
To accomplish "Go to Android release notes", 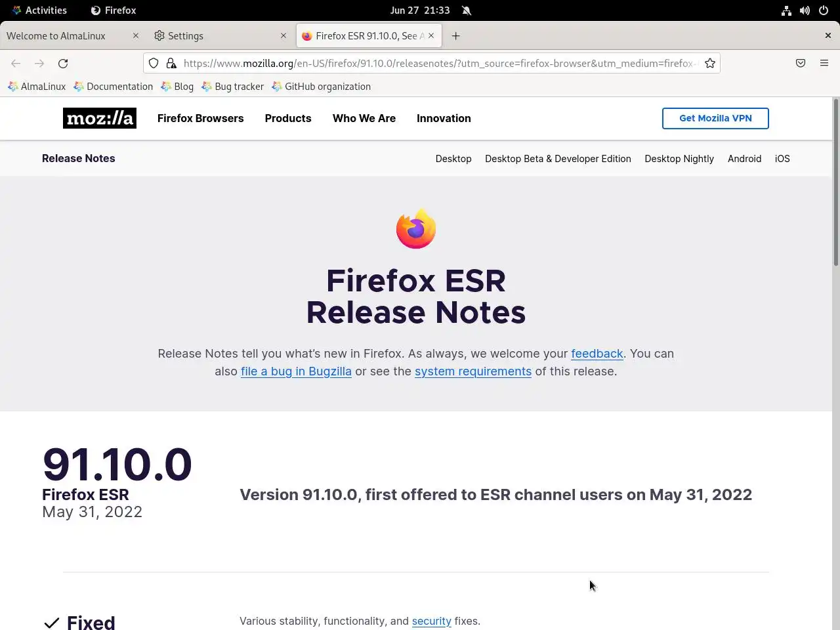I will point(744,159).
